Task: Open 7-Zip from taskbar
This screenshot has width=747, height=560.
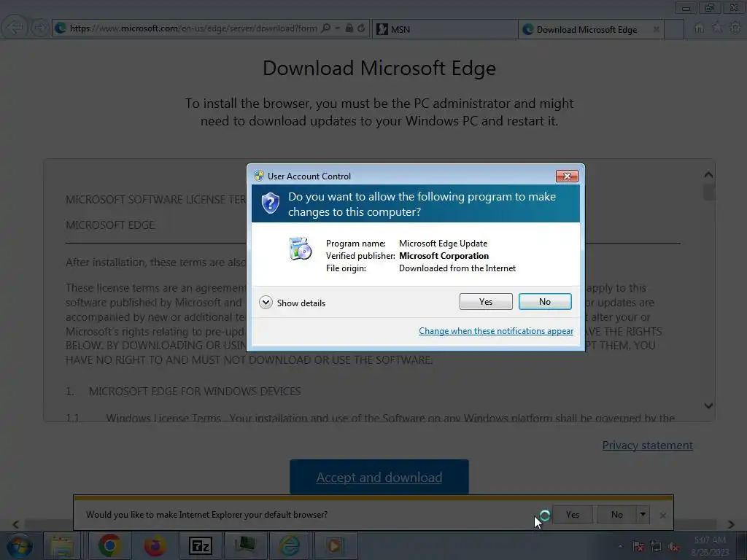Action: pos(200,545)
